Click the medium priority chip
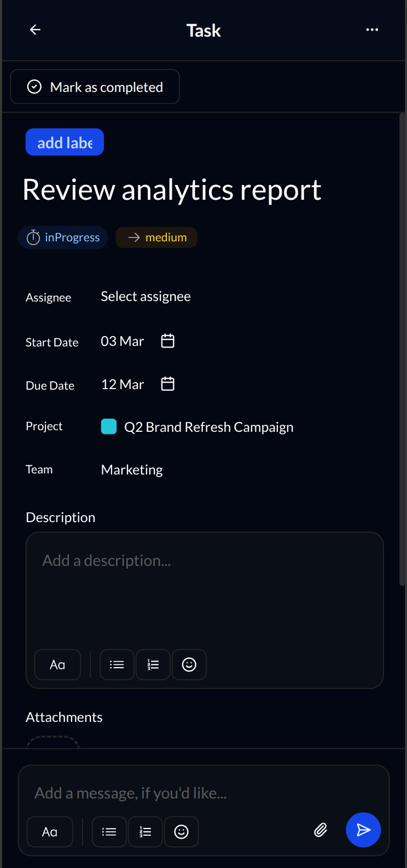 (156, 238)
